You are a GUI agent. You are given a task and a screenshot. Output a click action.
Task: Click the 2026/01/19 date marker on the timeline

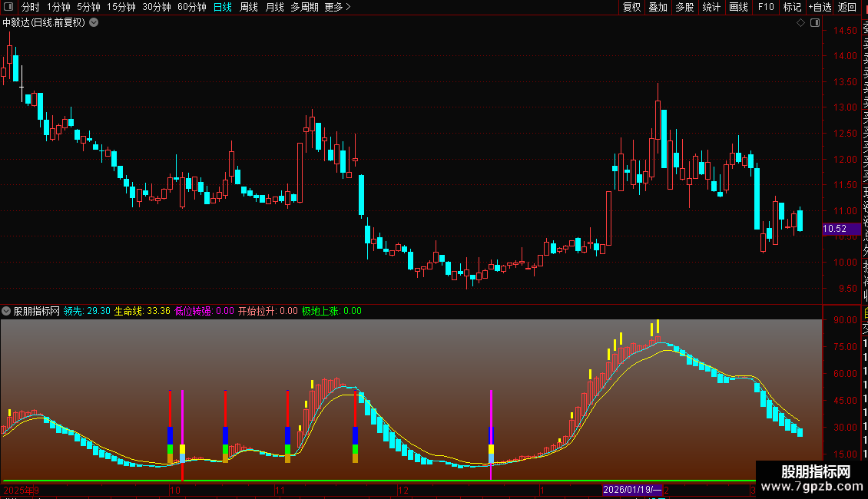click(x=632, y=490)
